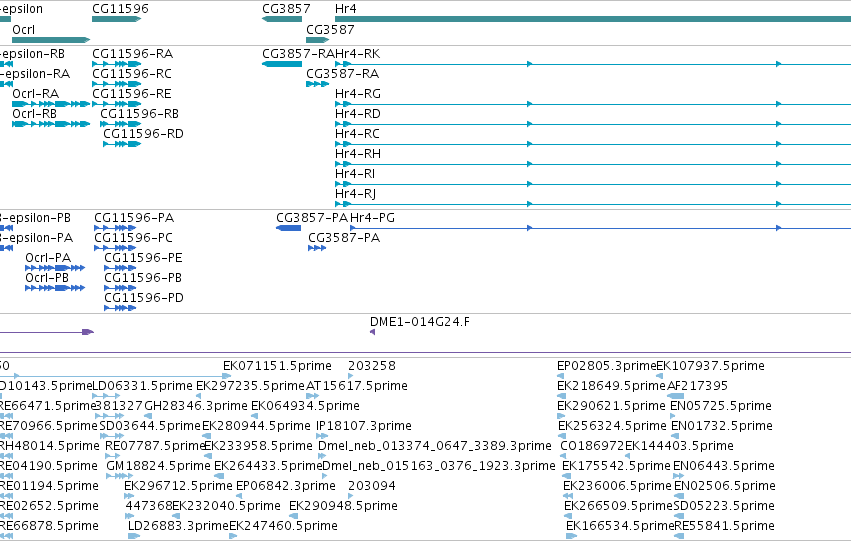Click the CG3857 gene label

click(286, 9)
